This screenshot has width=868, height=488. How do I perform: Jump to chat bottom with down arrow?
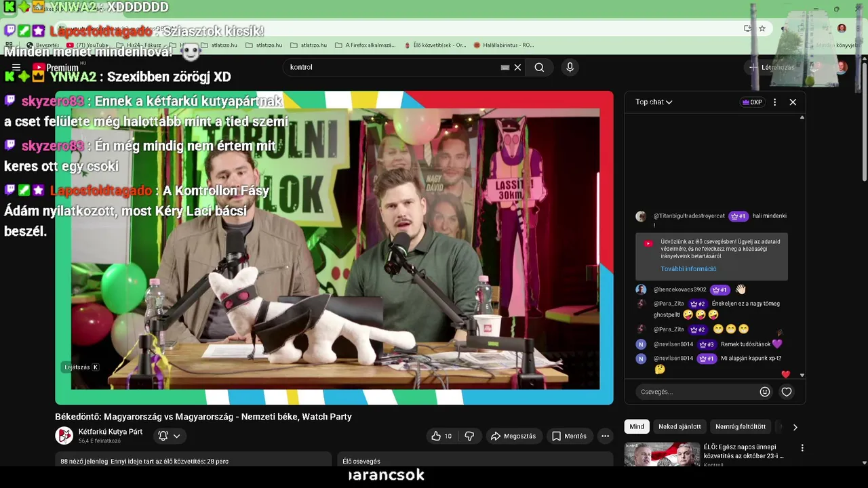point(802,375)
